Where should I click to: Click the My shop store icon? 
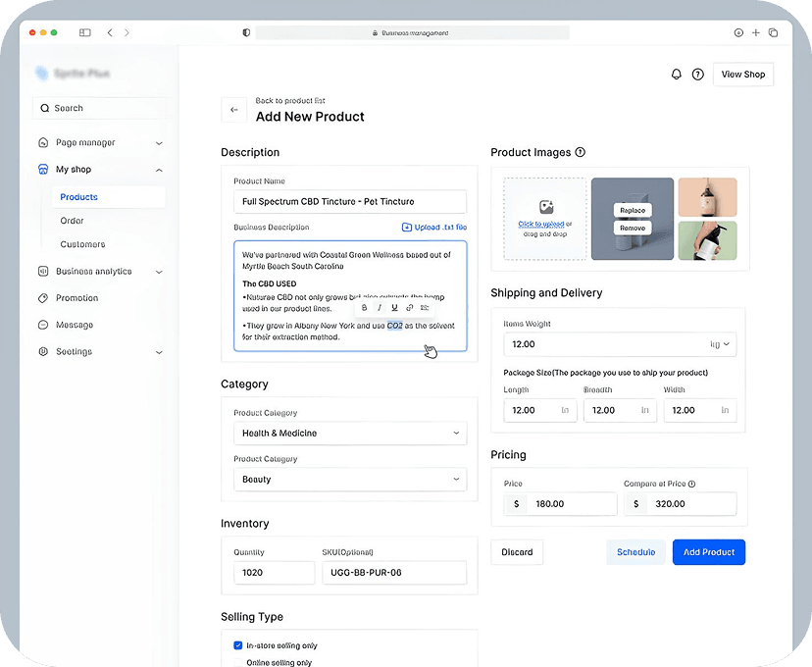43,170
